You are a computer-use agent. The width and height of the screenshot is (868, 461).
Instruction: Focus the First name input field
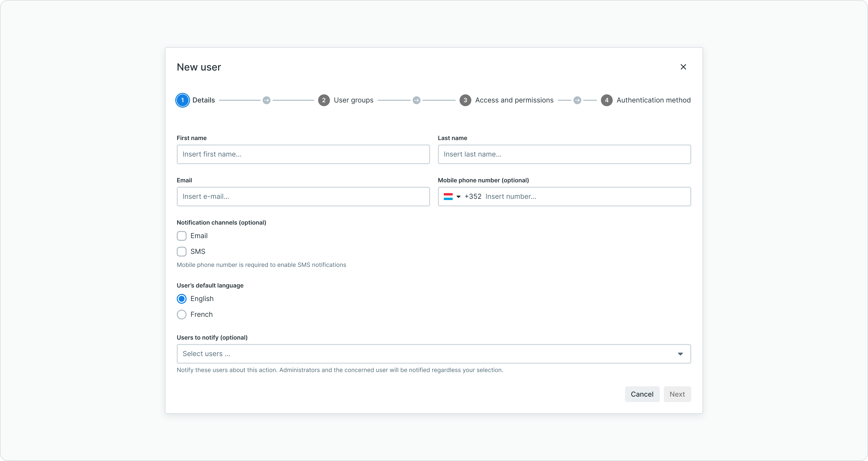(303, 155)
